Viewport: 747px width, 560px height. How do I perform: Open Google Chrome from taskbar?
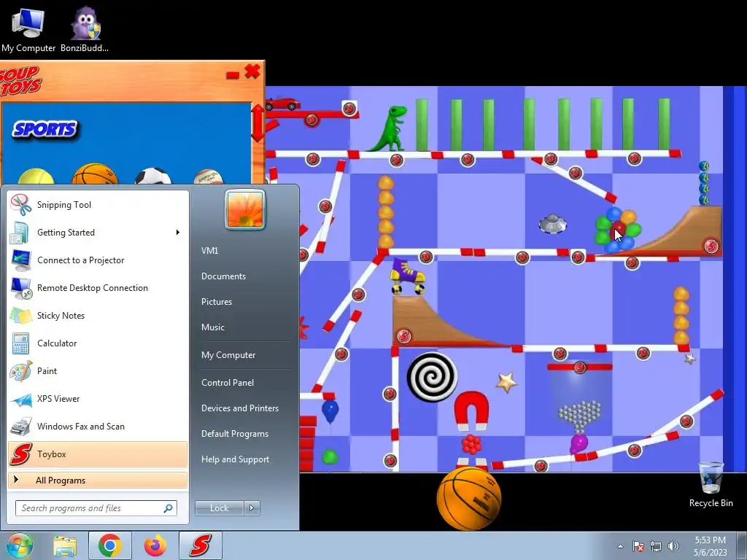coord(110,545)
